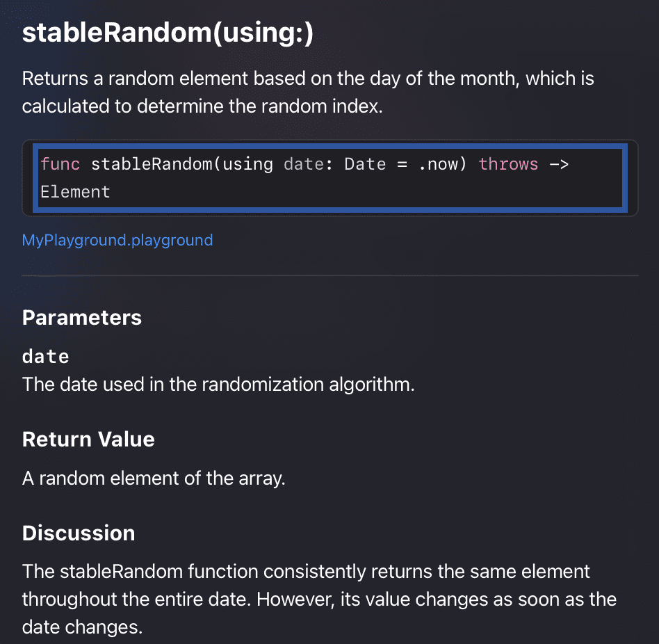Click the .now default value
Screen dimensions: 659x644
tap(439, 164)
